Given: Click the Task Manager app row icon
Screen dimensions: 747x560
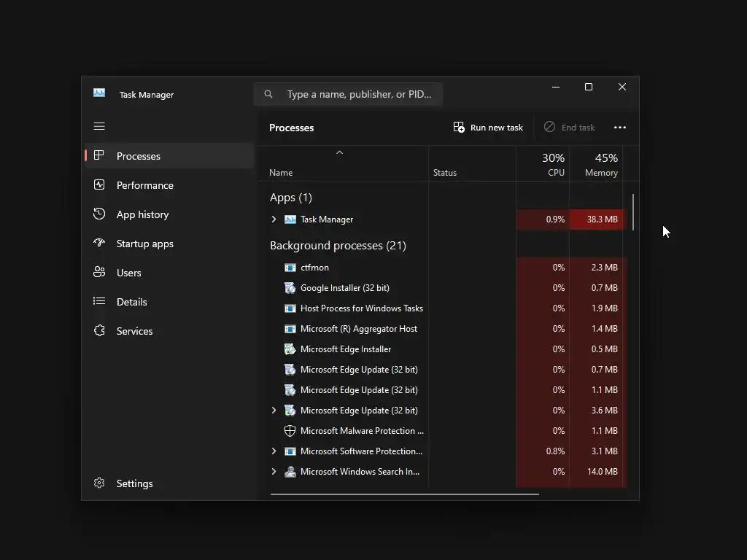Looking at the screenshot, I should (290, 219).
